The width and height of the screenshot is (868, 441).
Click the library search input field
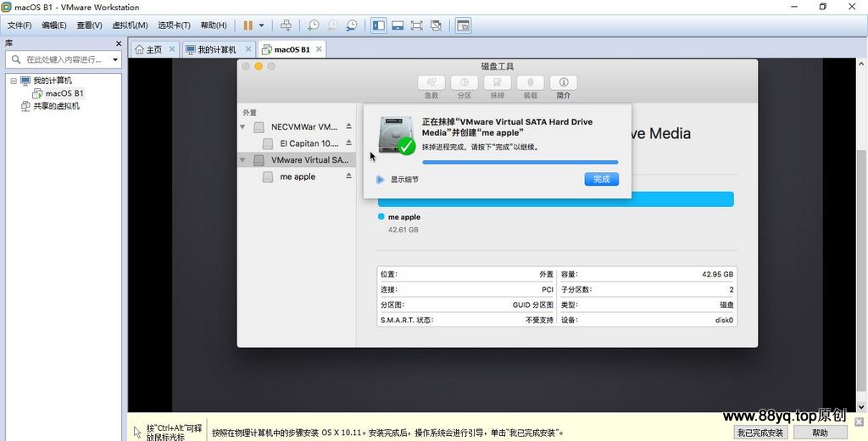coord(58,60)
